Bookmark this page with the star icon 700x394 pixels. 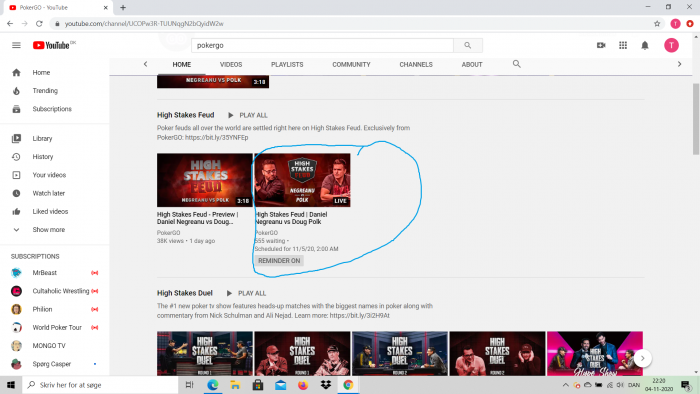657,24
